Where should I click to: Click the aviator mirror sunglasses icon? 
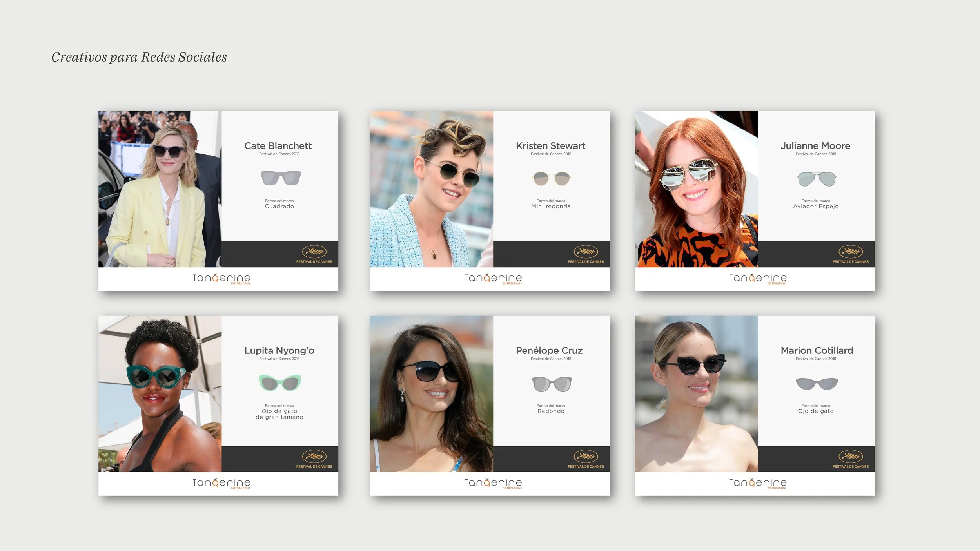pos(816,179)
